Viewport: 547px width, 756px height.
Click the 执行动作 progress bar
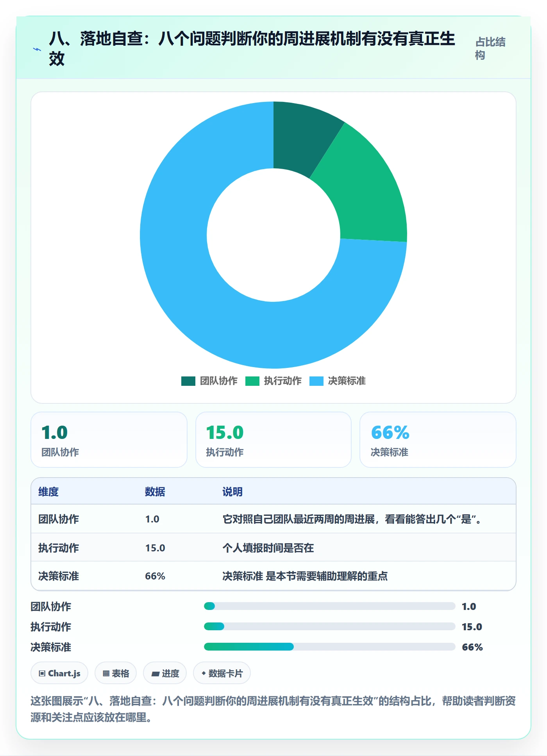click(x=329, y=626)
